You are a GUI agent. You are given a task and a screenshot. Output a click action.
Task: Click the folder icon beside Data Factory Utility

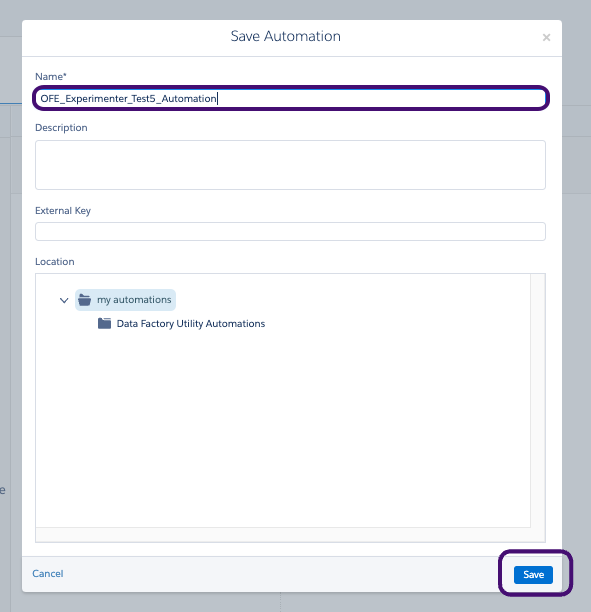click(x=104, y=324)
